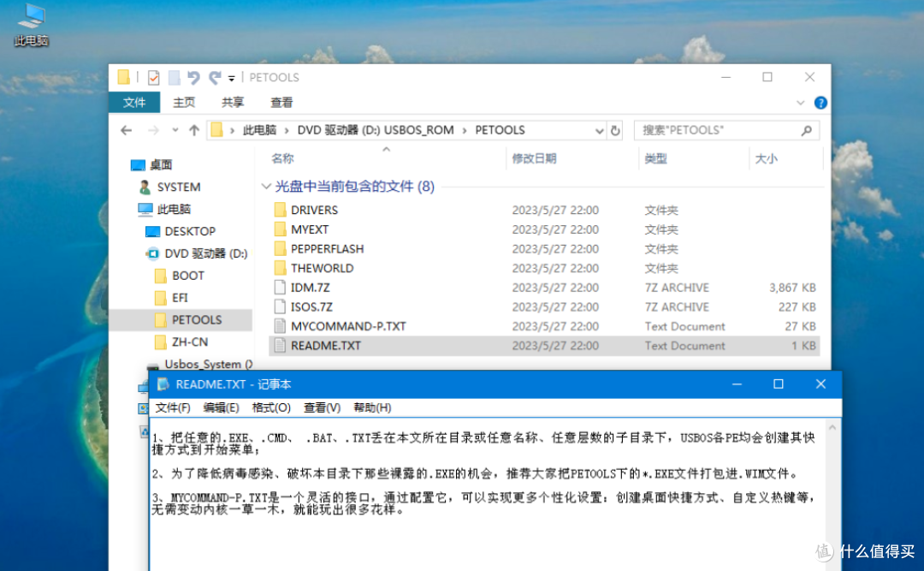Select the README.TXT file row

coord(546,346)
